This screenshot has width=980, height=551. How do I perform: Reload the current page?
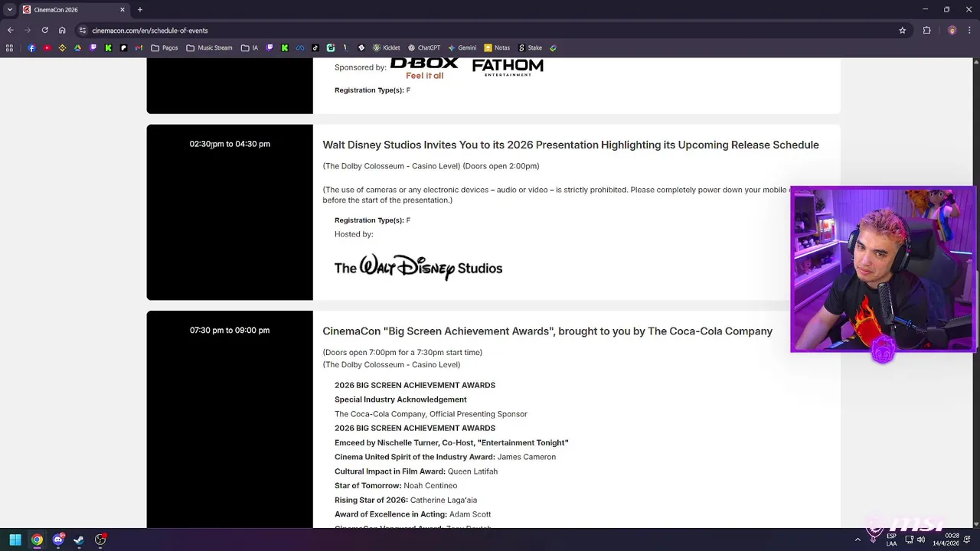coord(45,31)
